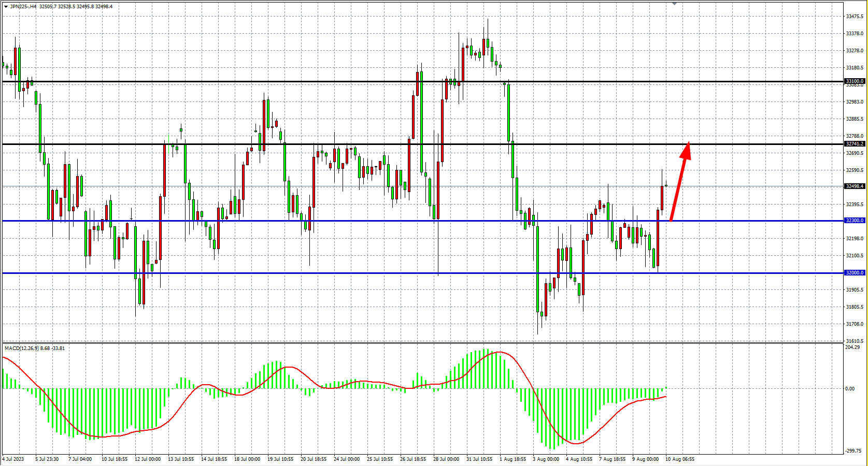Click the 33475.5 price scale value
868x466 pixels.
coord(855,17)
